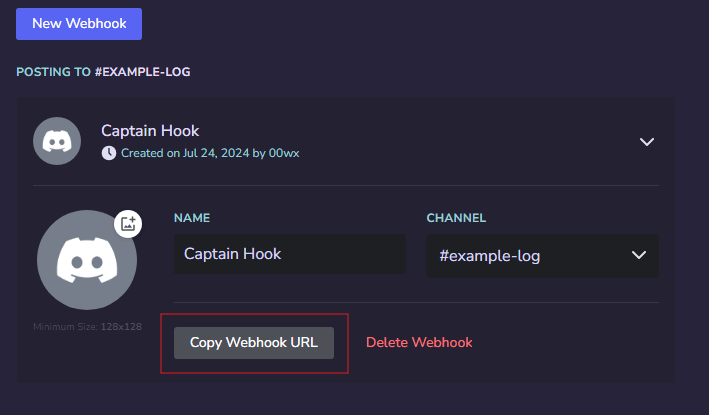Select the #EXAMPLE-LOG channel name in the heading
The image size is (709, 415).
tap(142, 72)
